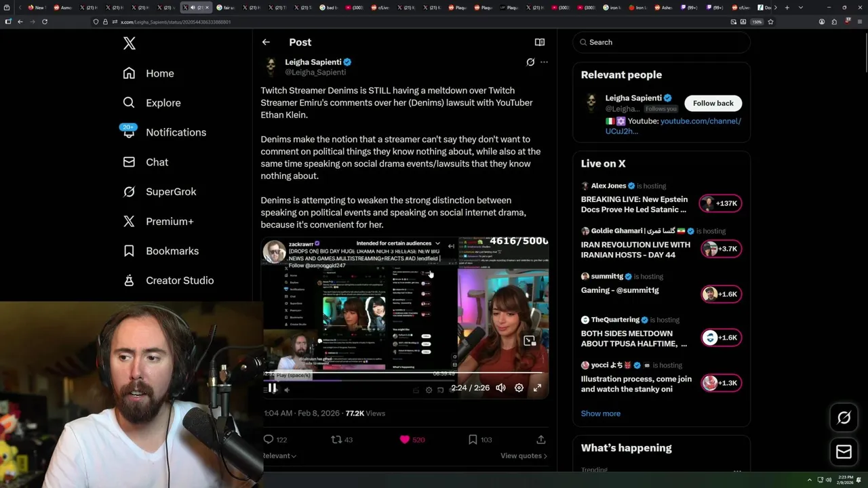Open Goldie Ghamari live space +3.7K
Image resolution: width=868 pixels, height=488 pixels.
pyautogui.click(x=722, y=249)
